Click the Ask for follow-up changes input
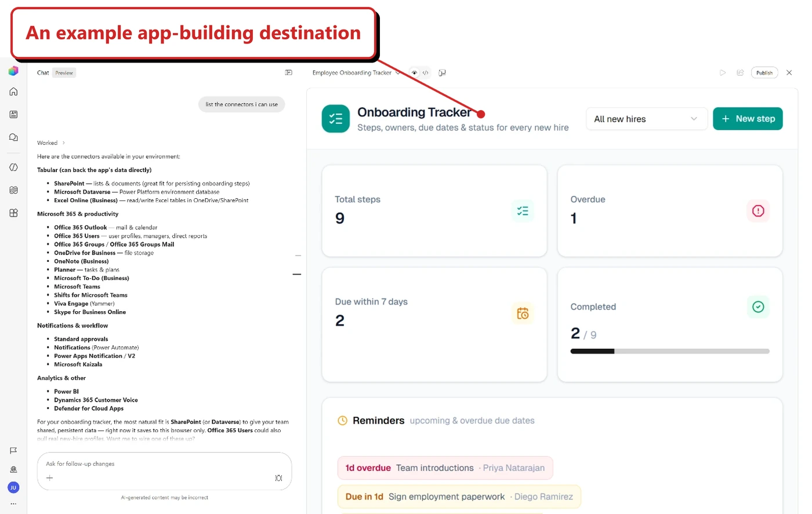The height and width of the screenshot is (514, 812). [x=164, y=464]
